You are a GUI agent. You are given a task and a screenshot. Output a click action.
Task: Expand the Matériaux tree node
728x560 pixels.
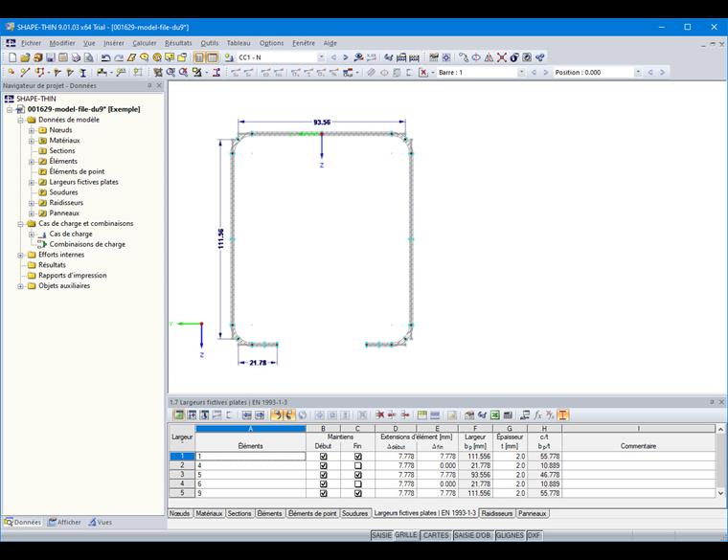pyautogui.click(x=32, y=141)
